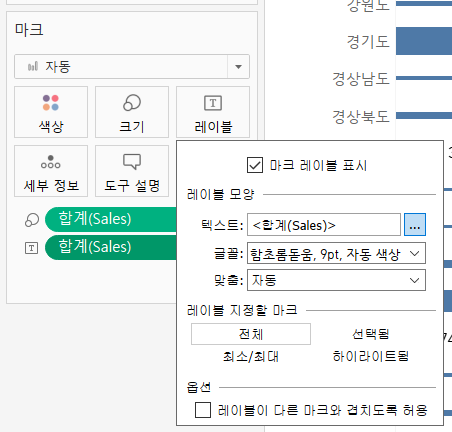Click the 경기도 row label in chart
Viewport: 452px width, 432px height.
368,42
